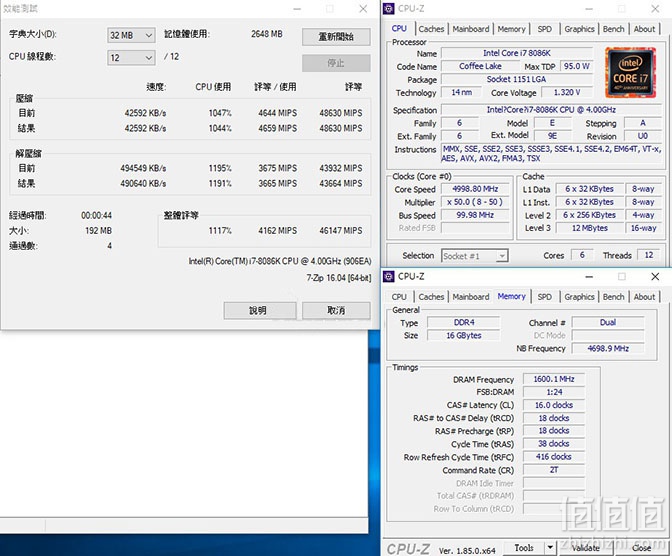This screenshot has width=672, height=556.
Task: Click the NB Frequency value 4698.9 MHz
Action: (x=608, y=349)
